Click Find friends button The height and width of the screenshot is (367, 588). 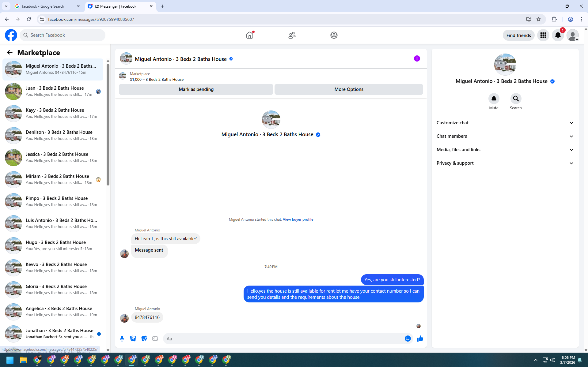[x=518, y=35]
